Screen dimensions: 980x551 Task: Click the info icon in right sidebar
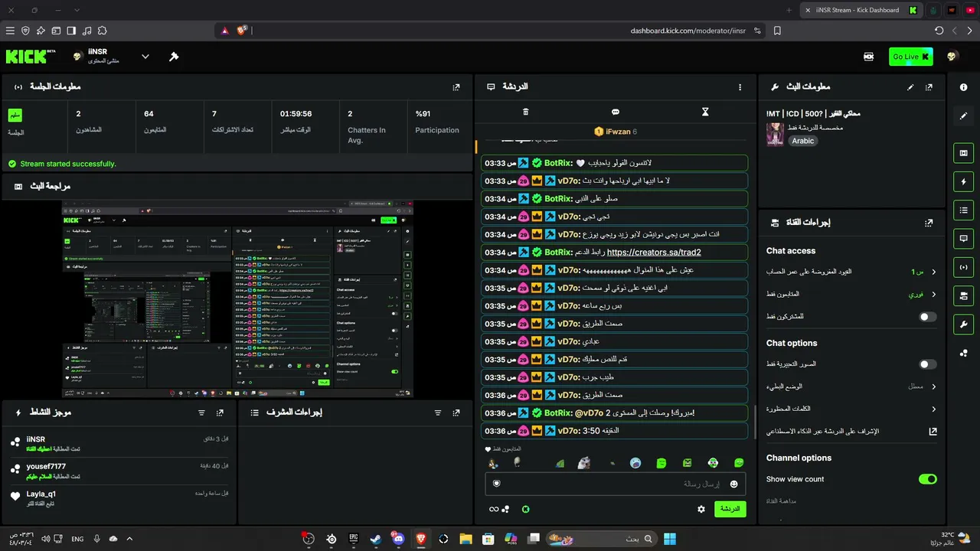pos(963,87)
